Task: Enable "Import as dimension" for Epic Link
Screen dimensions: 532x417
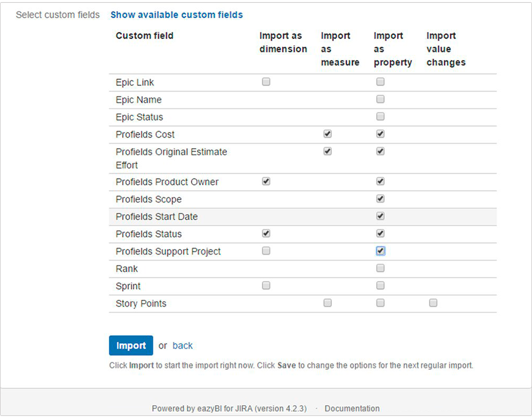Action: (x=266, y=81)
